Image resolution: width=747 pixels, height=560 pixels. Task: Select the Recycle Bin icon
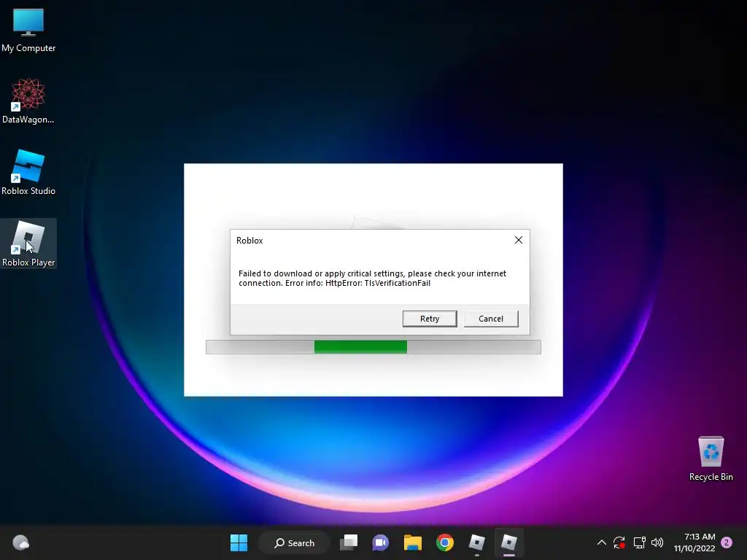(711, 458)
